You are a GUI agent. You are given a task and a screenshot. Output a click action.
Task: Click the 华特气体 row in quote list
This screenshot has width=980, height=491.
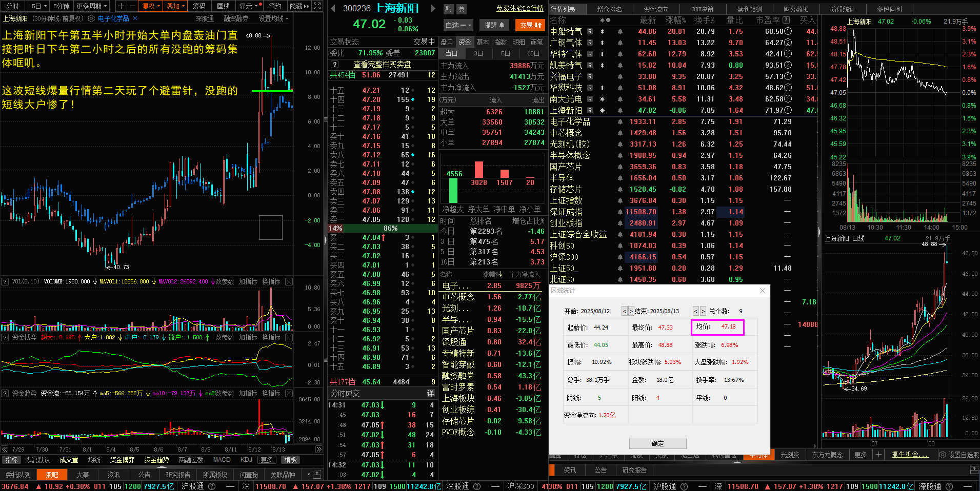point(683,54)
